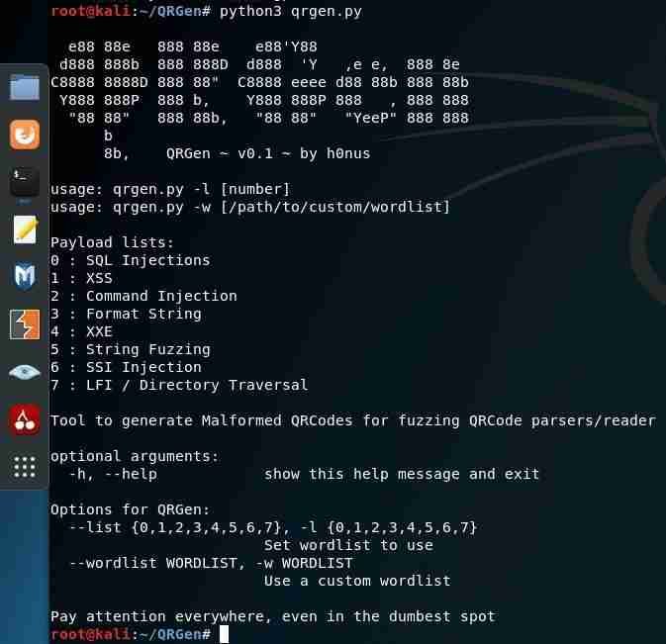Open the Files folder icon in dock

[25, 87]
